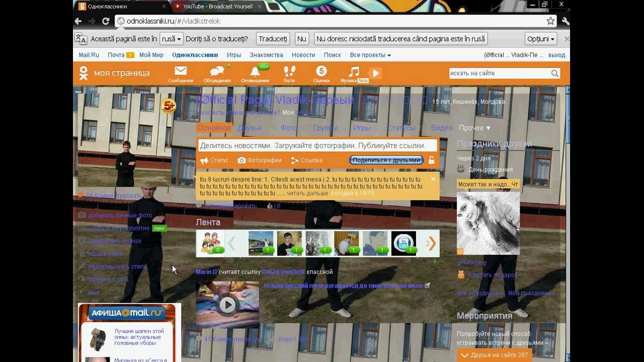Click the browser forward arrow

(92, 21)
